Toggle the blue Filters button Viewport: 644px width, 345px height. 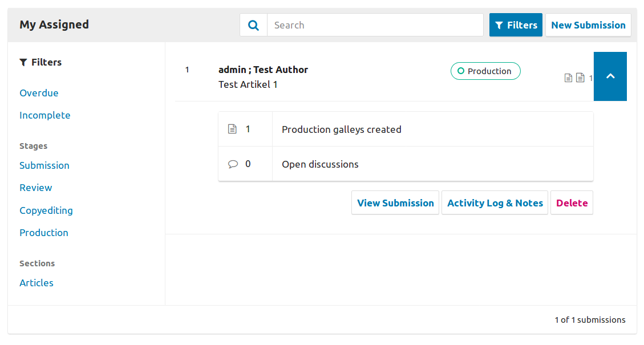516,25
